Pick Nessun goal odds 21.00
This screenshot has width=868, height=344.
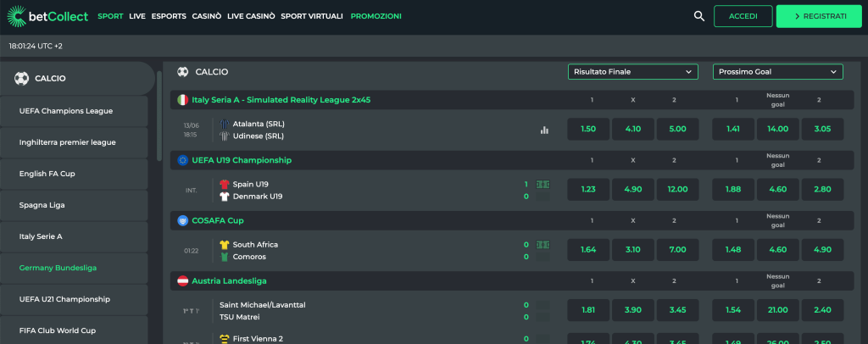778,310
